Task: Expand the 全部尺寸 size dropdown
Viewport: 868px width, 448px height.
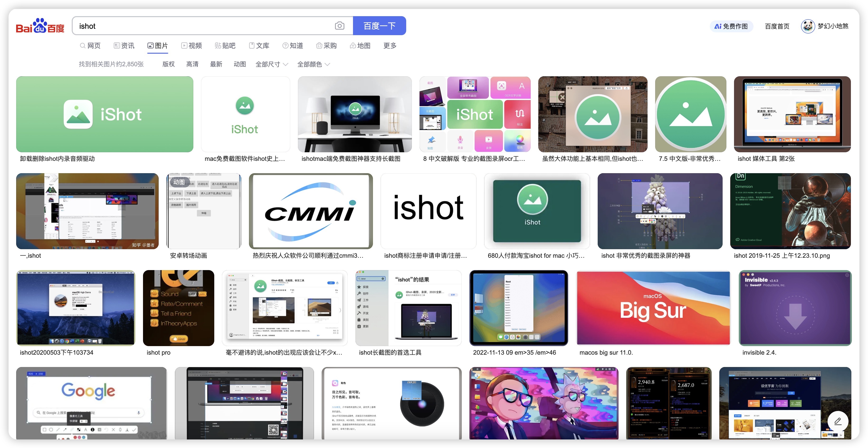Action: (x=272, y=64)
